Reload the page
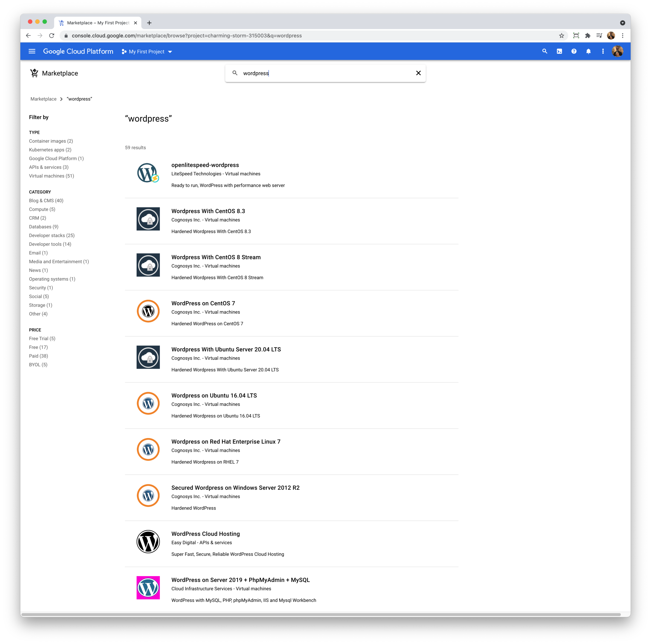 [52, 36]
